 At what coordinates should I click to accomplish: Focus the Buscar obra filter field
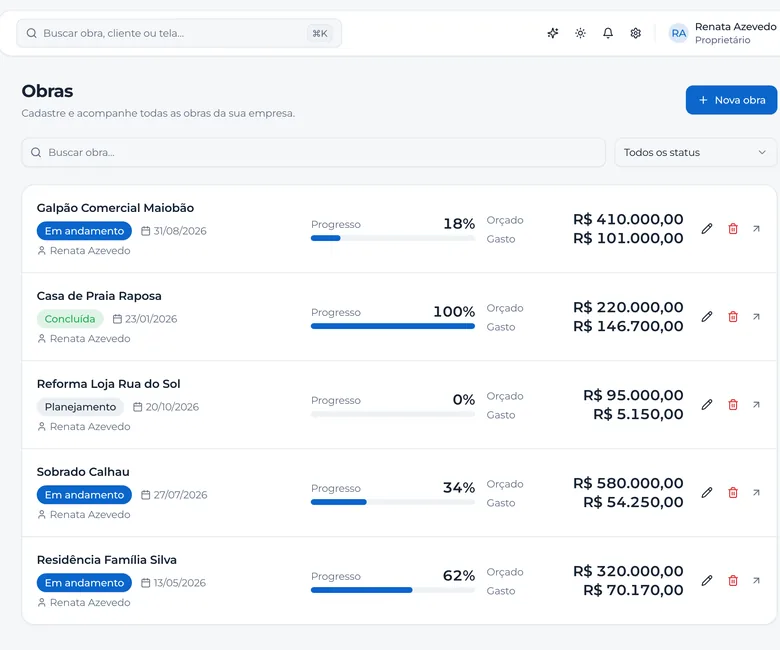click(x=313, y=152)
